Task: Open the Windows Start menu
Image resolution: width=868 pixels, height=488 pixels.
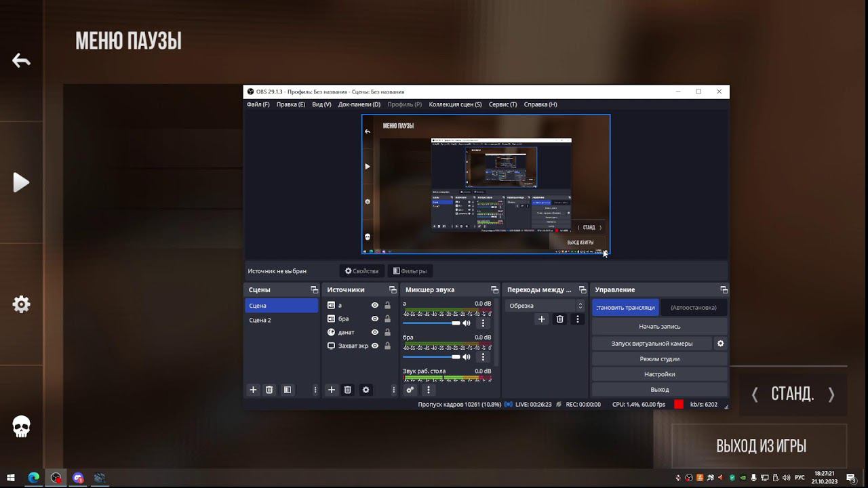Action: click(x=11, y=478)
